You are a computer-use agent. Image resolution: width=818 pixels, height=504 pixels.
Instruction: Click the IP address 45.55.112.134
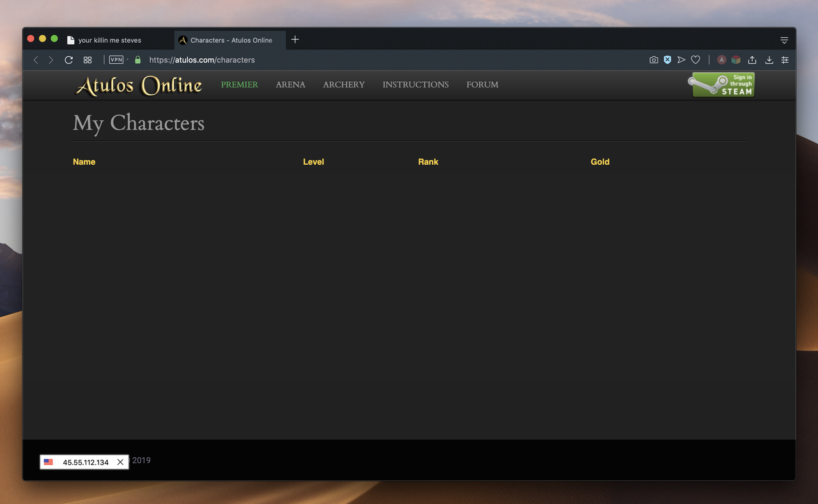pos(86,462)
